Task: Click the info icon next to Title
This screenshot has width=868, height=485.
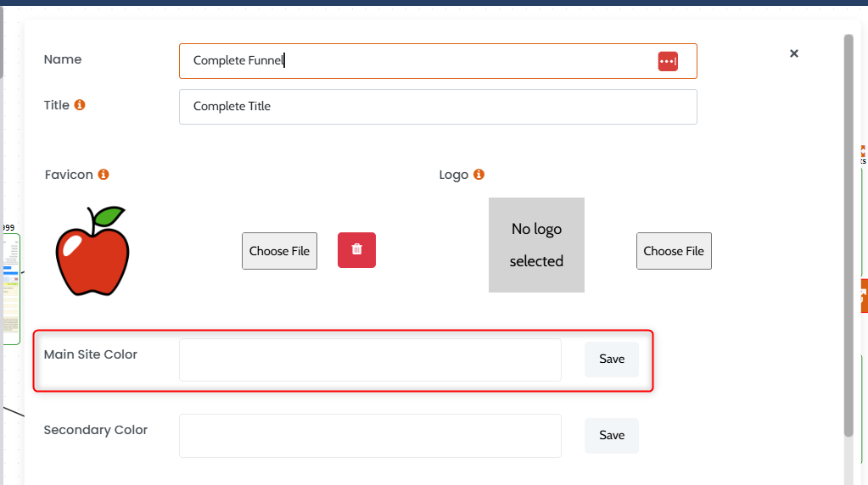Action: [80, 105]
